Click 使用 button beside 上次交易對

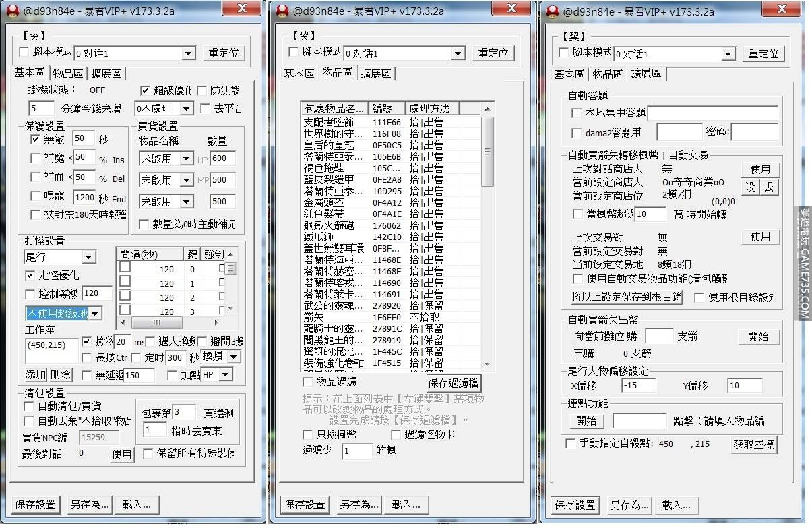[760, 237]
